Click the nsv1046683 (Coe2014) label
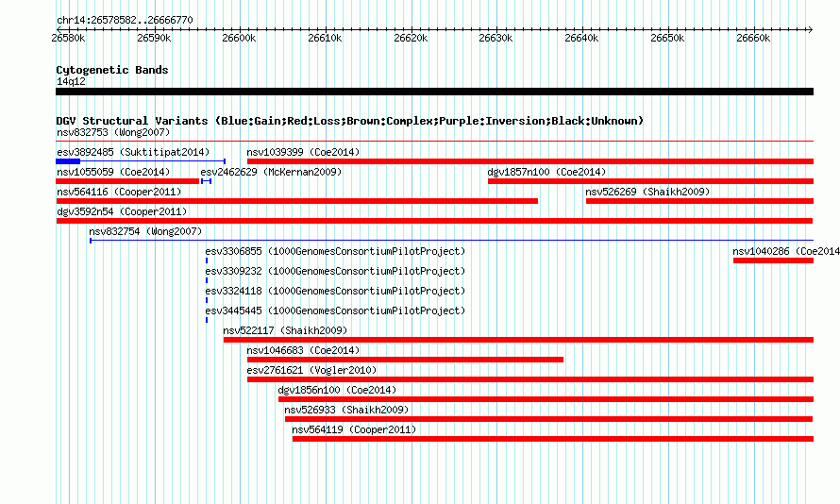The image size is (840, 504). [303, 350]
